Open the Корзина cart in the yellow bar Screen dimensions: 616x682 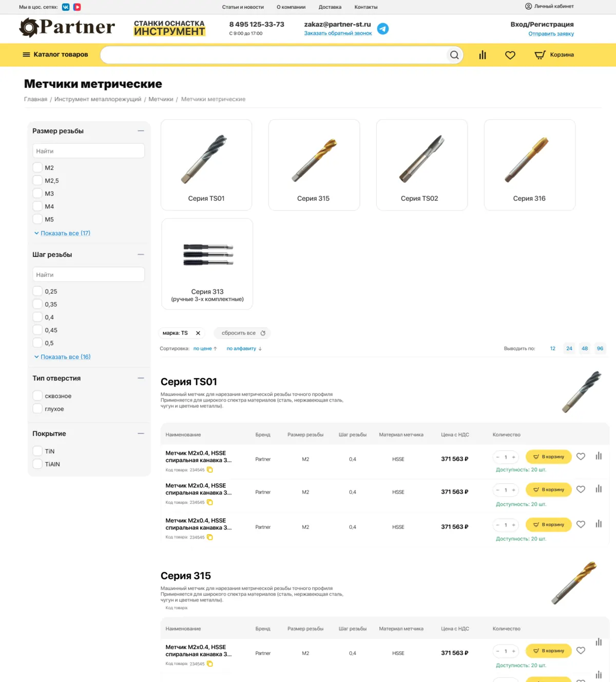click(x=554, y=55)
